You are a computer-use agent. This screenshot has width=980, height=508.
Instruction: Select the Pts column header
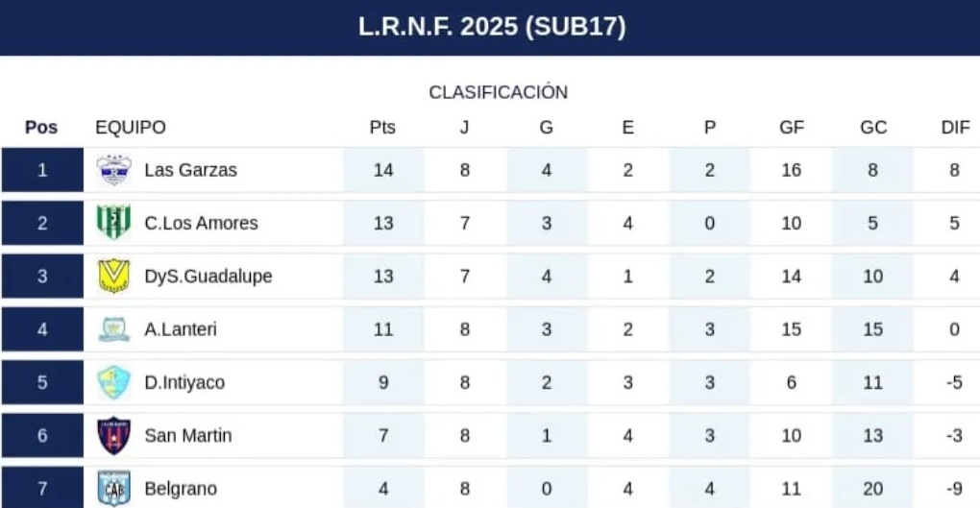coord(382,128)
